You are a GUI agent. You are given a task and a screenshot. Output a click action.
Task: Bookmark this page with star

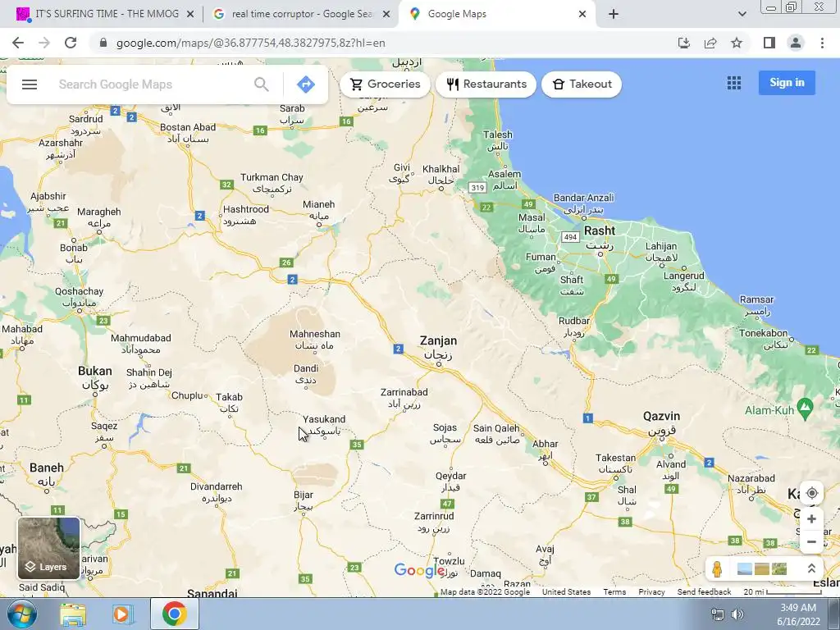tap(737, 43)
